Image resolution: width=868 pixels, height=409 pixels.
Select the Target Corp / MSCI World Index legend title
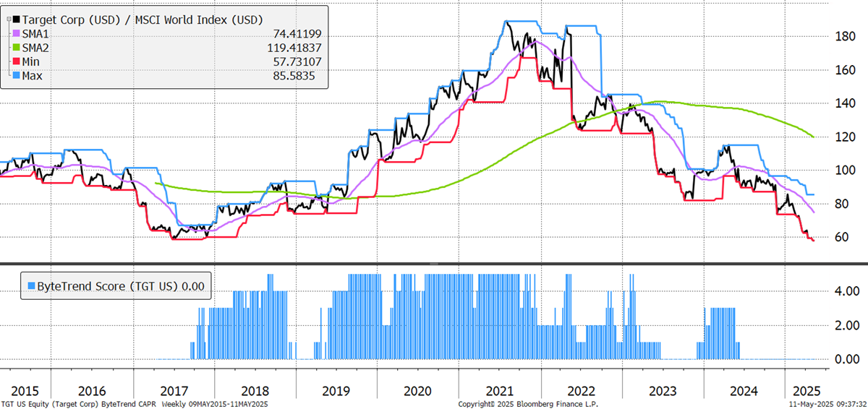144,19
